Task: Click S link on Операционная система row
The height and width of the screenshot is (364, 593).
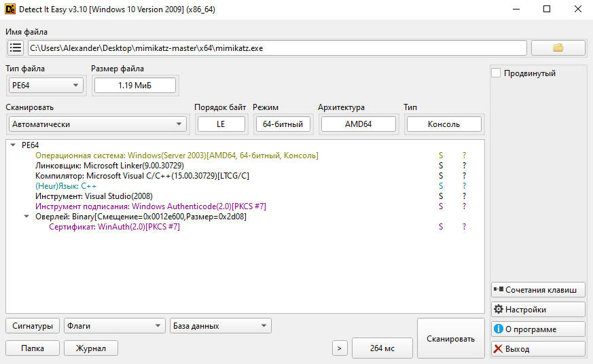Action: [441, 156]
